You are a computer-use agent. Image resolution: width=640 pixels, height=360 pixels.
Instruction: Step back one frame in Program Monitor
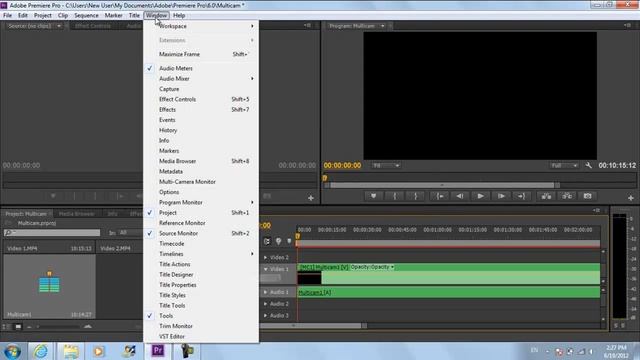pos(460,196)
